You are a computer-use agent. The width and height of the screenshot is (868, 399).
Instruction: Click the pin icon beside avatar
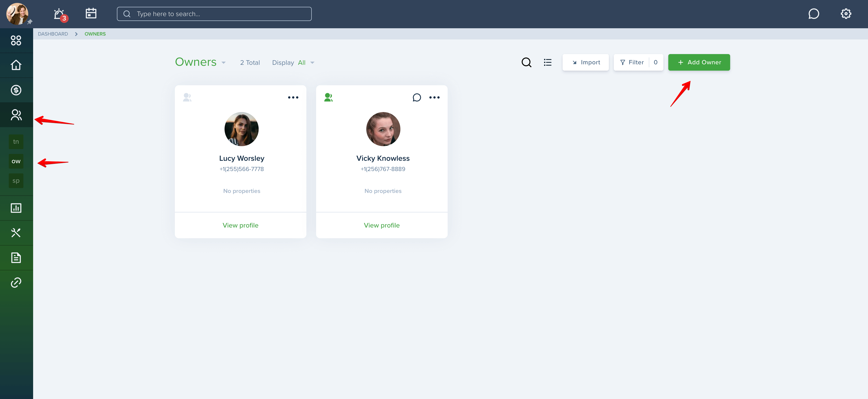30,22
